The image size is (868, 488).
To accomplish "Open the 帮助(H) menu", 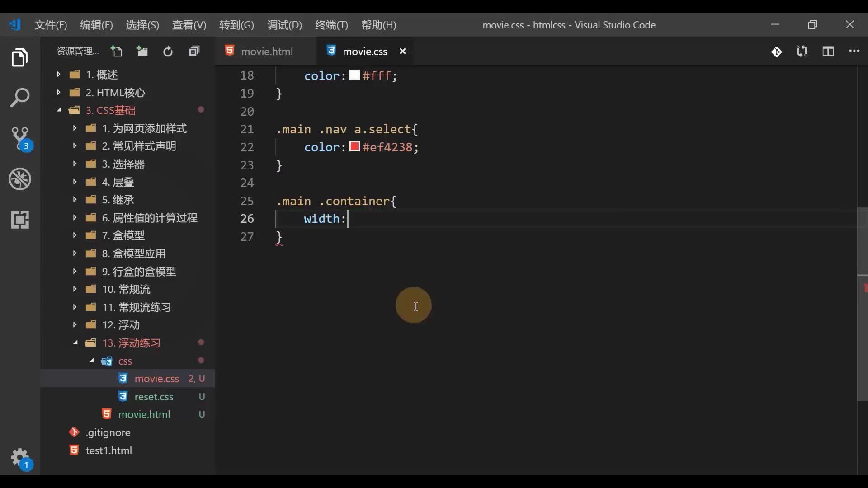I will click(x=378, y=25).
